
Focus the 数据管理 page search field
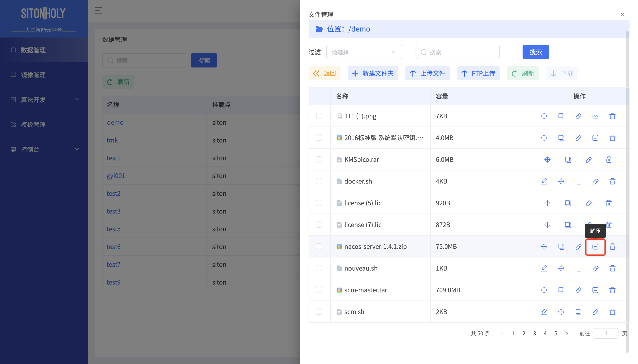click(144, 61)
